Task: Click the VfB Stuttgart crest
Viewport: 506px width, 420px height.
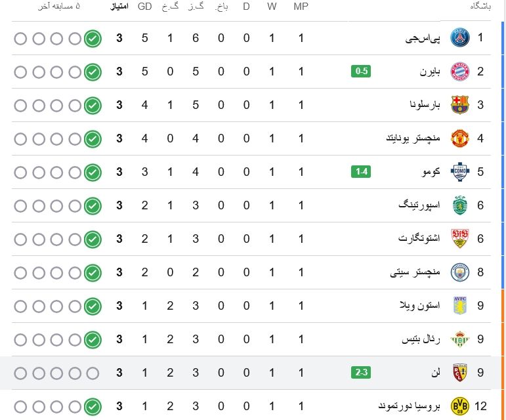Action: pyautogui.click(x=459, y=239)
